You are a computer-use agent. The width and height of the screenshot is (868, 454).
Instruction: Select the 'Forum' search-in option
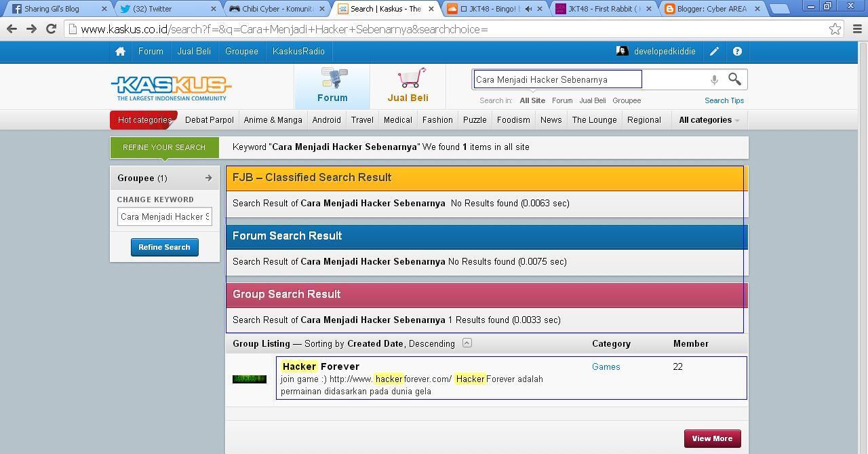(x=561, y=100)
